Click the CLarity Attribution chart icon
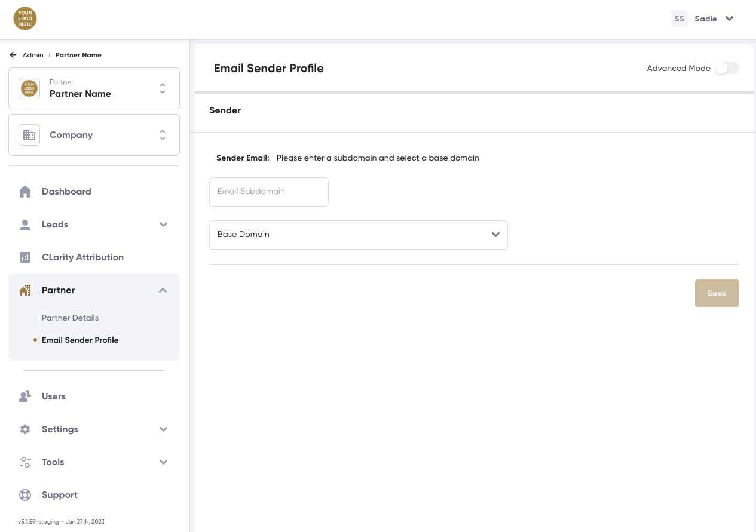Viewport: 756px width, 532px height. 25,257
